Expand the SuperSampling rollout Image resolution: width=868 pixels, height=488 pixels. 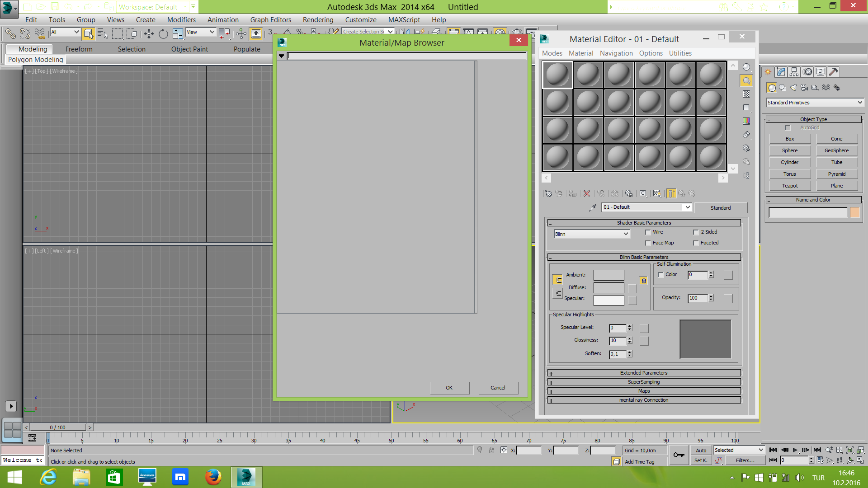click(x=644, y=382)
